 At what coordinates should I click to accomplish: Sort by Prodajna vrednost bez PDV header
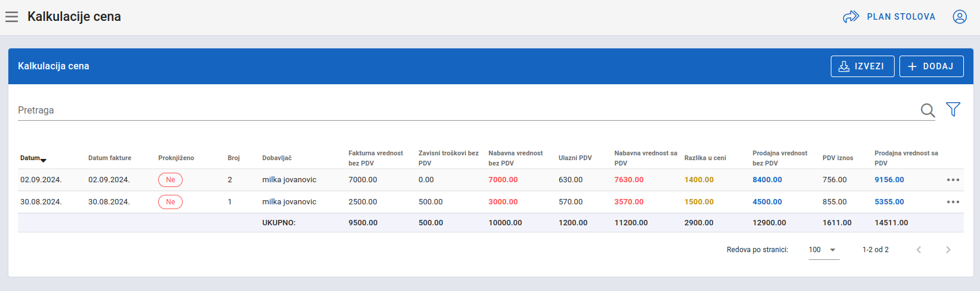click(x=779, y=158)
